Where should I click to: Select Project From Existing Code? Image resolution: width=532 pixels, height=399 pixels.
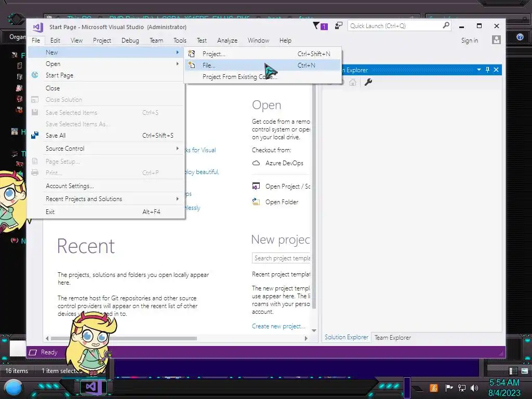(263, 77)
